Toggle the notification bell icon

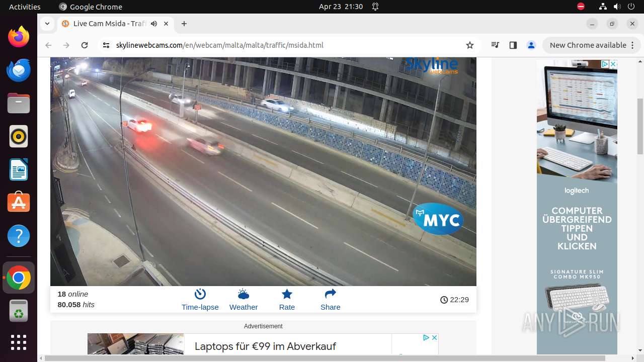pos(375,7)
